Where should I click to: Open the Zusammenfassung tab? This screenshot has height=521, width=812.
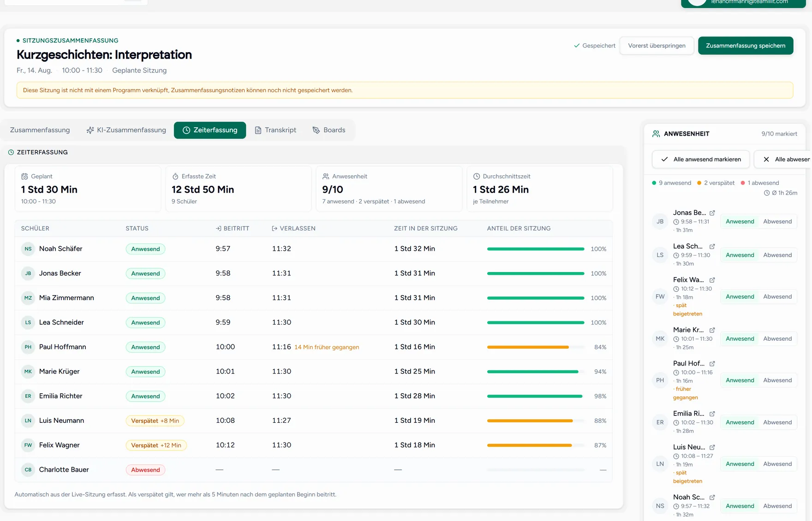tap(40, 130)
